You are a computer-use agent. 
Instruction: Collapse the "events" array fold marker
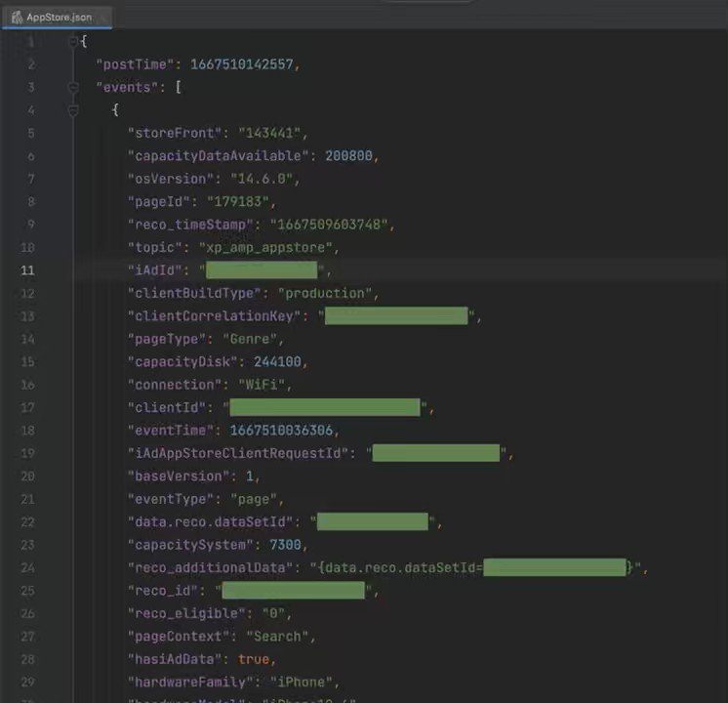pos(73,87)
